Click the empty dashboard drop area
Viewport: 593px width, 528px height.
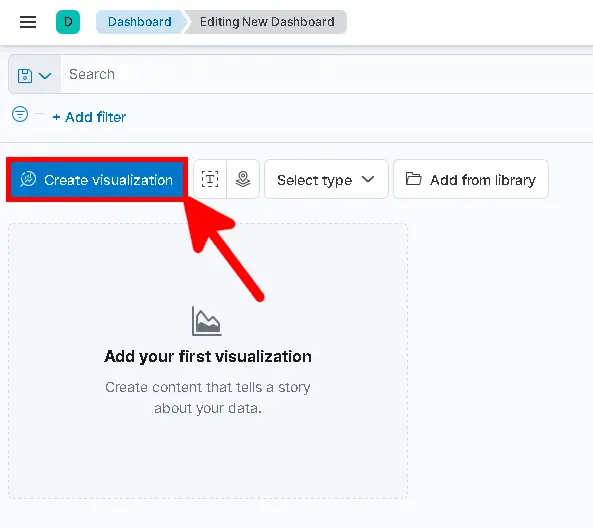click(x=208, y=361)
